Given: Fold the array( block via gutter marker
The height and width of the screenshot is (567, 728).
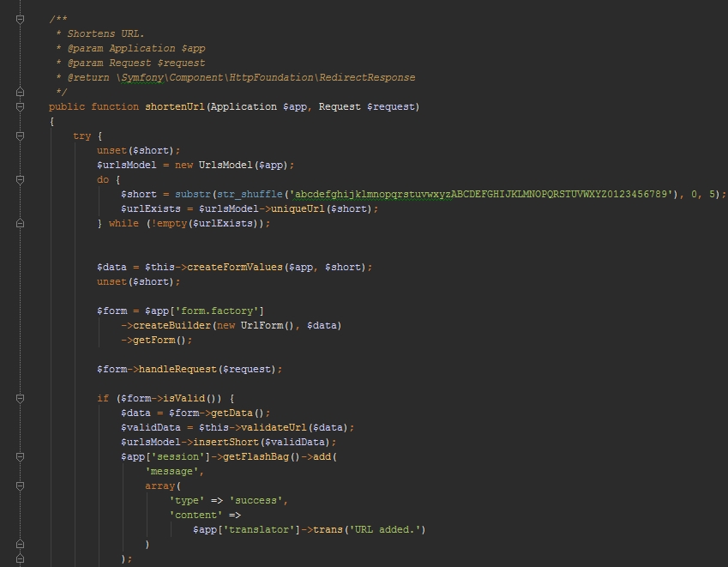Looking at the screenshot, I should (20, 486).
